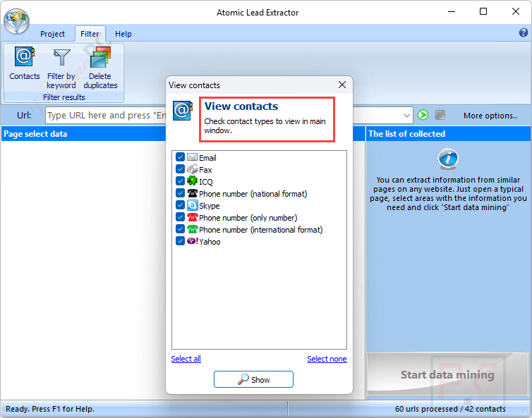Uncheck the Skype checkbox
The width and height of the screenshot is (532, 418).
coord(180,205)
